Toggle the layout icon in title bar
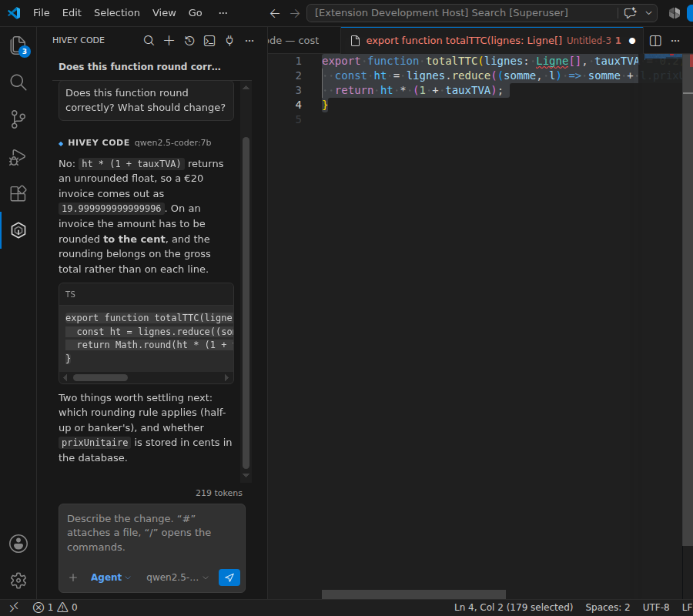The width and height of the screenshot is (693, 616). point(675,13)
